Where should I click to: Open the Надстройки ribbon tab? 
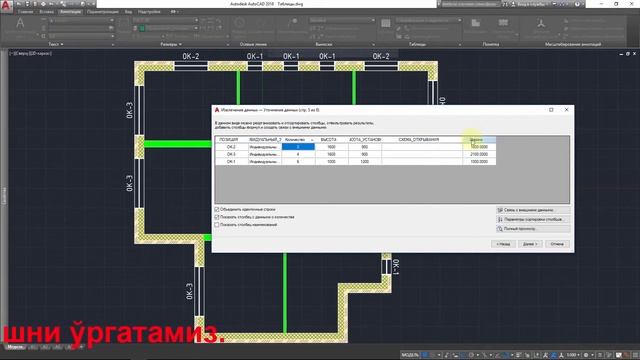coord(149,12)
